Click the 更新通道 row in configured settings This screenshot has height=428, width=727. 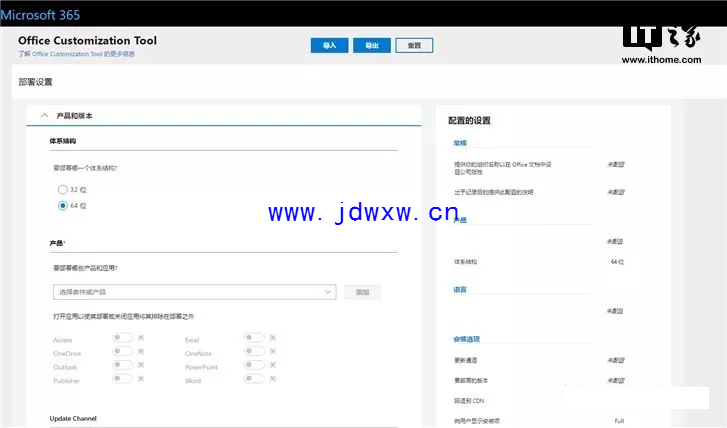[539, 360]
